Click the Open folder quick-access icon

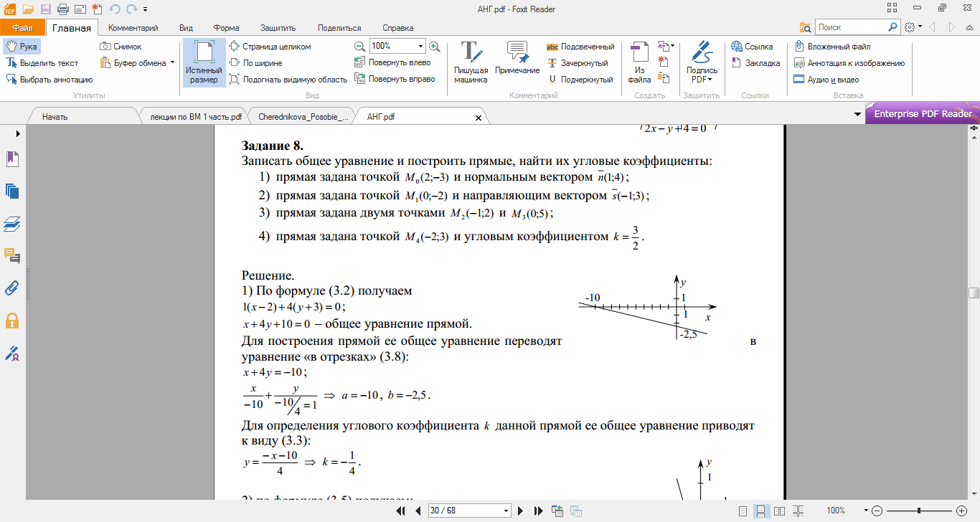click(27, 9)
